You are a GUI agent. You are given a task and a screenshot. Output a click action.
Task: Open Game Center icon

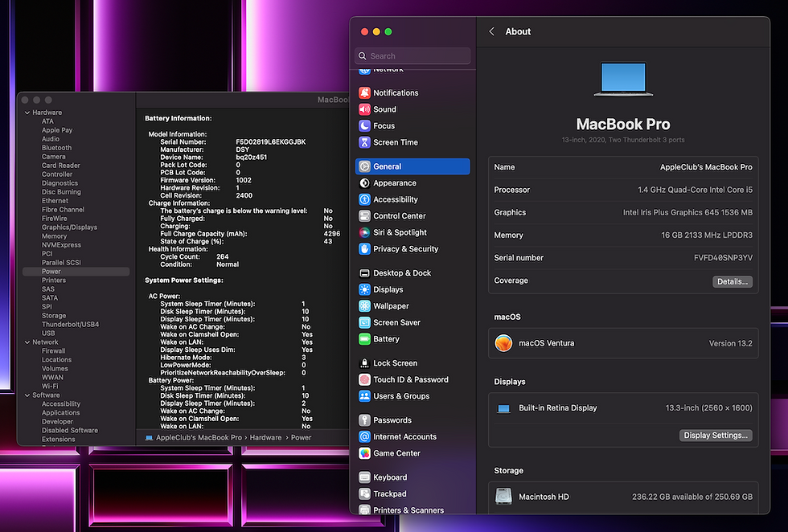click(x=364, y=453)
